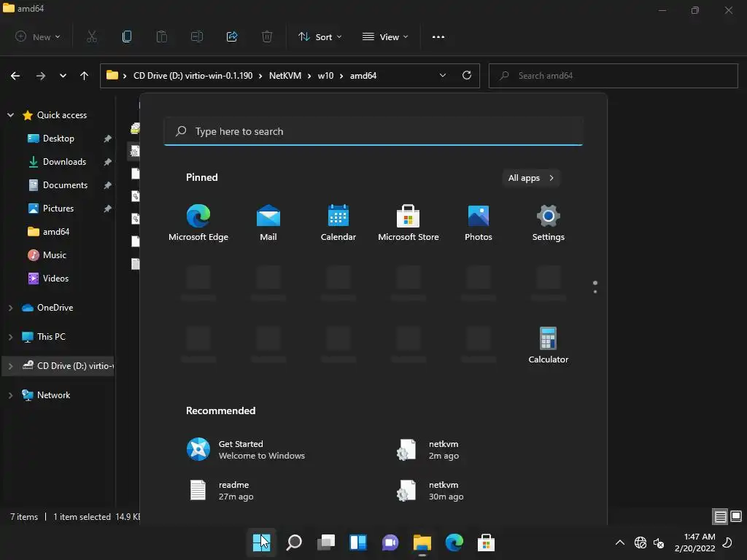Show hidden system tray icons
The width and height of the screenshot is (747, 560).
620,542
